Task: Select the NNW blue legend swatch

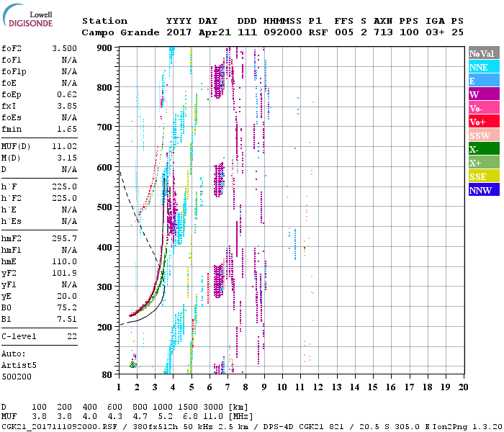Action: click(483, 190)
